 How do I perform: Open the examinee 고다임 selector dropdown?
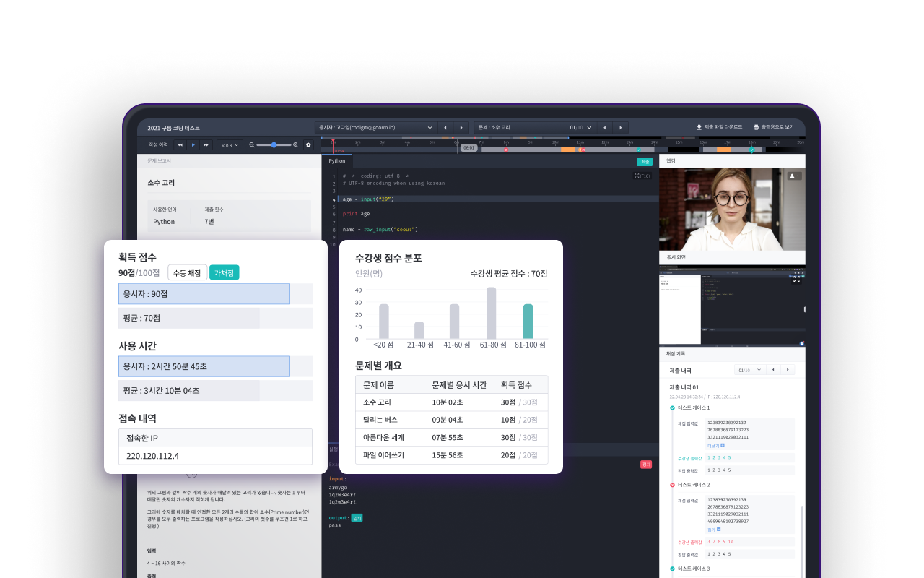[x=376, y=127]
